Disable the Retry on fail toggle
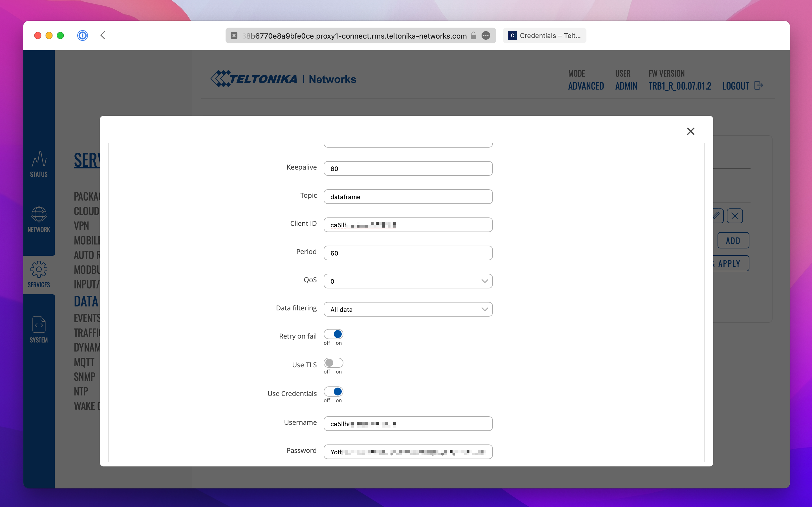 tap(333, 334)
